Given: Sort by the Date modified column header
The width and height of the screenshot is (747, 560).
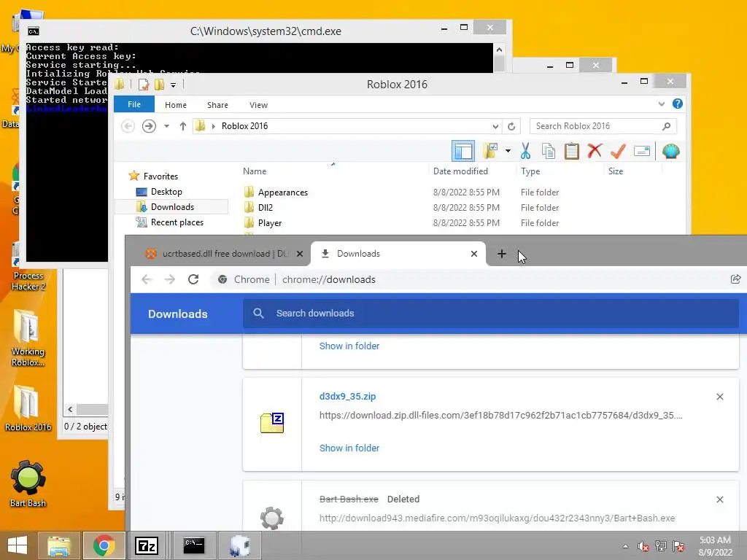Looking at the screenshot, I should click(x=460, y=171).
